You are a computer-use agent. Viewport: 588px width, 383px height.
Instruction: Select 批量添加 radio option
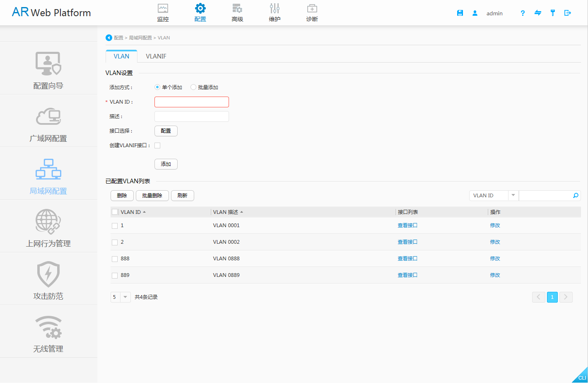193,87
